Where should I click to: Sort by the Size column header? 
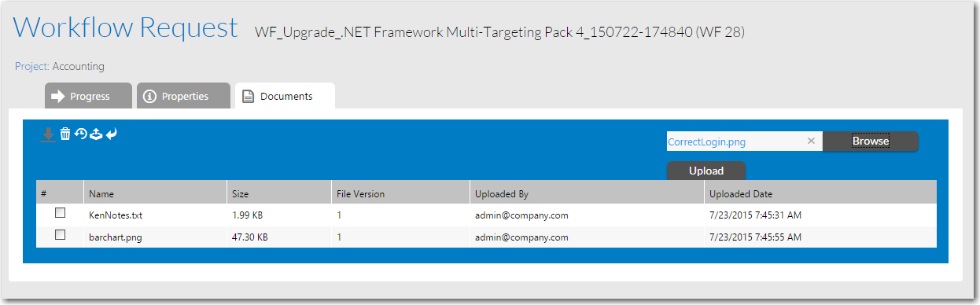coord(240,193)
